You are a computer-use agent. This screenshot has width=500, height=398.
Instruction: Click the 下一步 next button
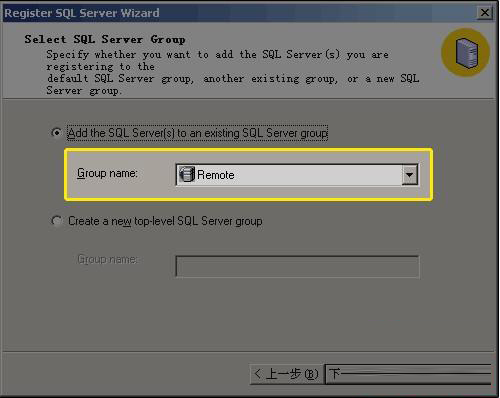point(408,374)
